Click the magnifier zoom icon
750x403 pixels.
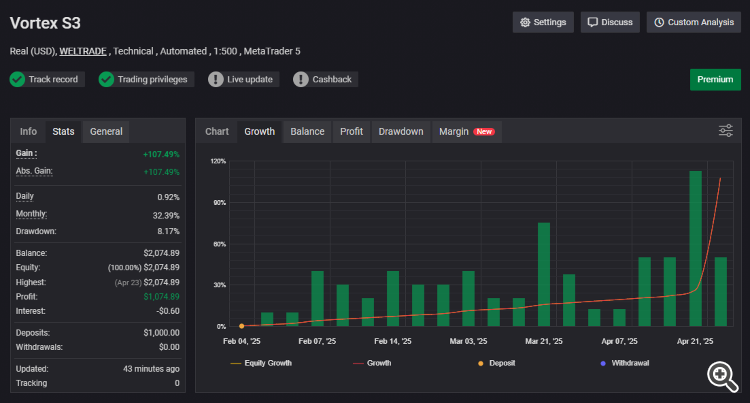(x=721, y=375)
